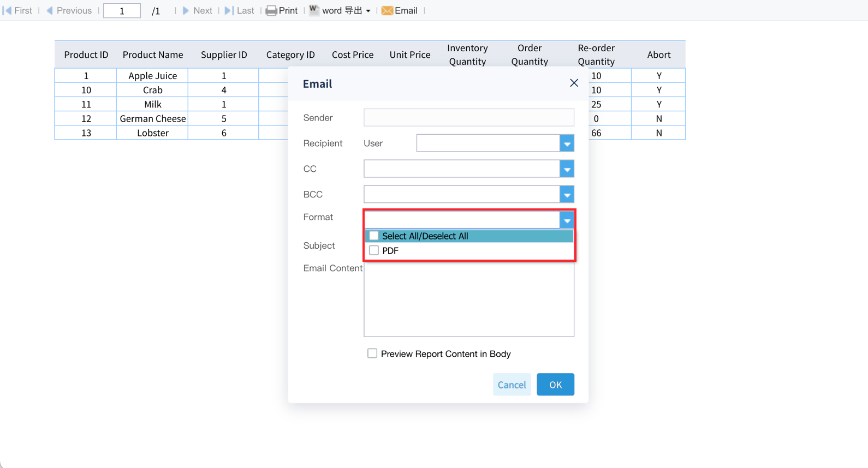The width and height of the screenshot is (868, 468).
Task: Jump to the Last page
Action: 240,10
